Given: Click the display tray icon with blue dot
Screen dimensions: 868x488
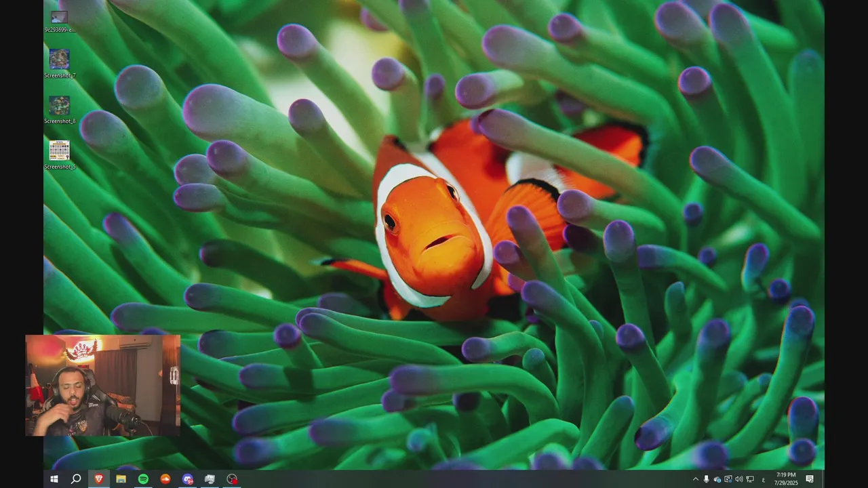Looking at the screenshot, I should [728, 479].
